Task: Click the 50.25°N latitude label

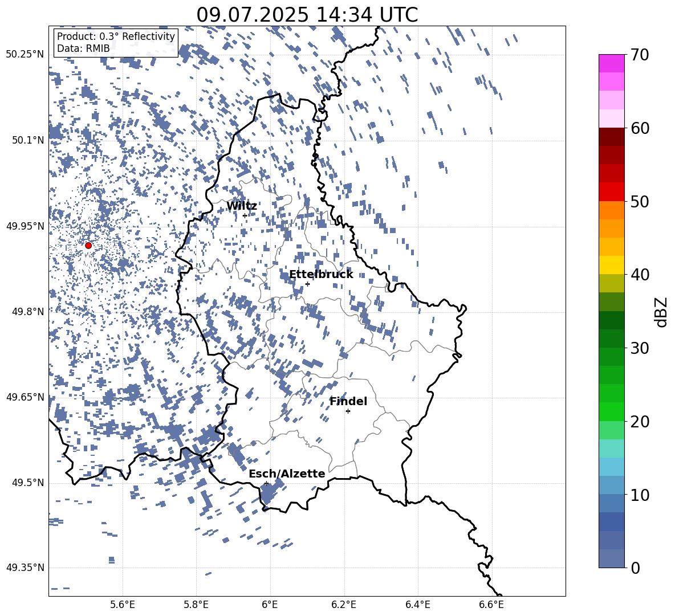Action: point(25,54)
